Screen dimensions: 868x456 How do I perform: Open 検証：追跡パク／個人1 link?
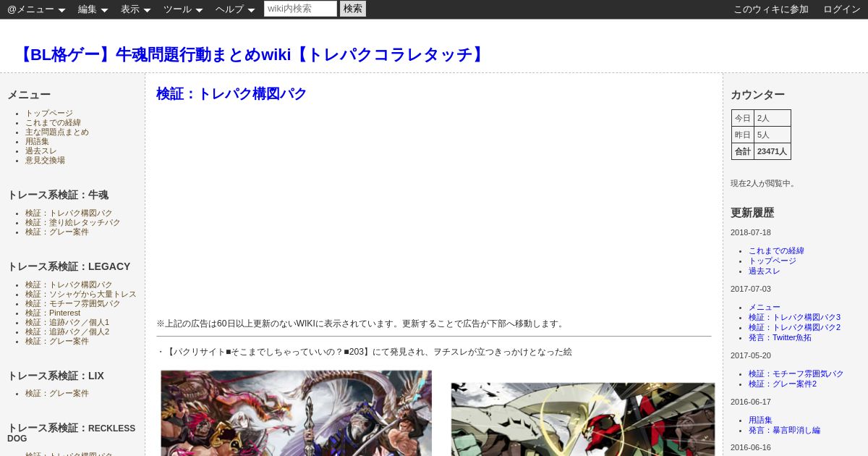click(x=67, y=323)
